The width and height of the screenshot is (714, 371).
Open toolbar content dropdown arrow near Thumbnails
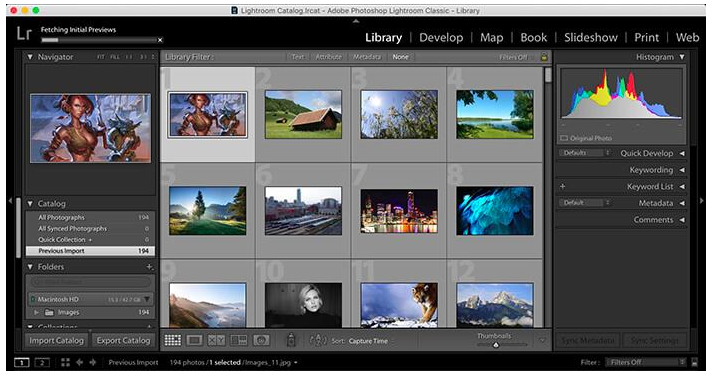tap(542, 340)
